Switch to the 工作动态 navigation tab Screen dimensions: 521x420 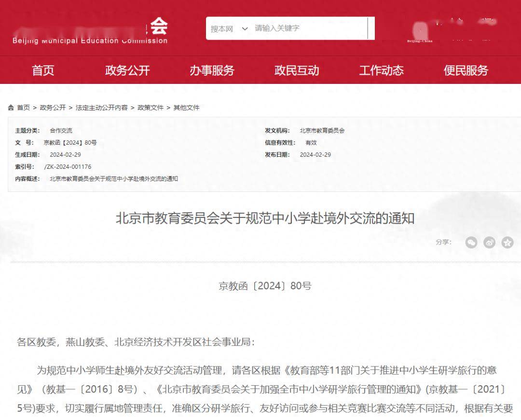381,70
